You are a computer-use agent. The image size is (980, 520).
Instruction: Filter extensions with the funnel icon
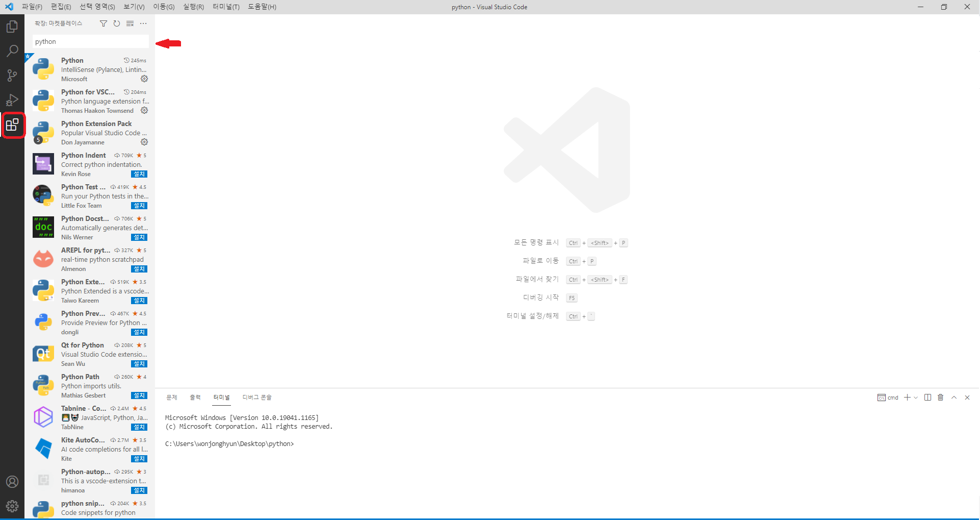coord(104,23)
